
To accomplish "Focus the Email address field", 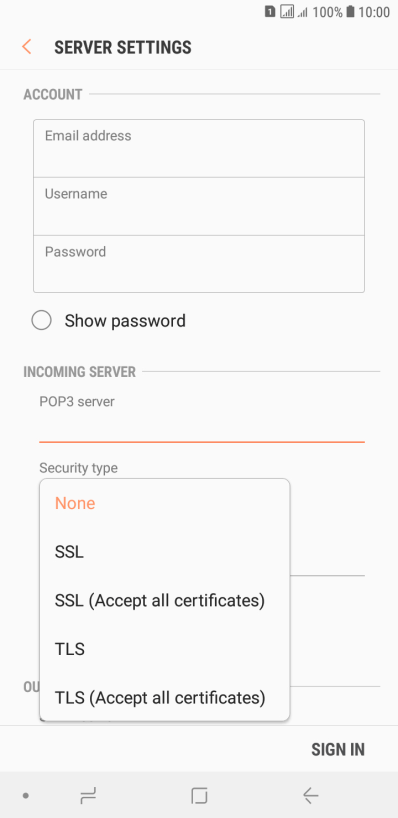I will click(199, 149).
